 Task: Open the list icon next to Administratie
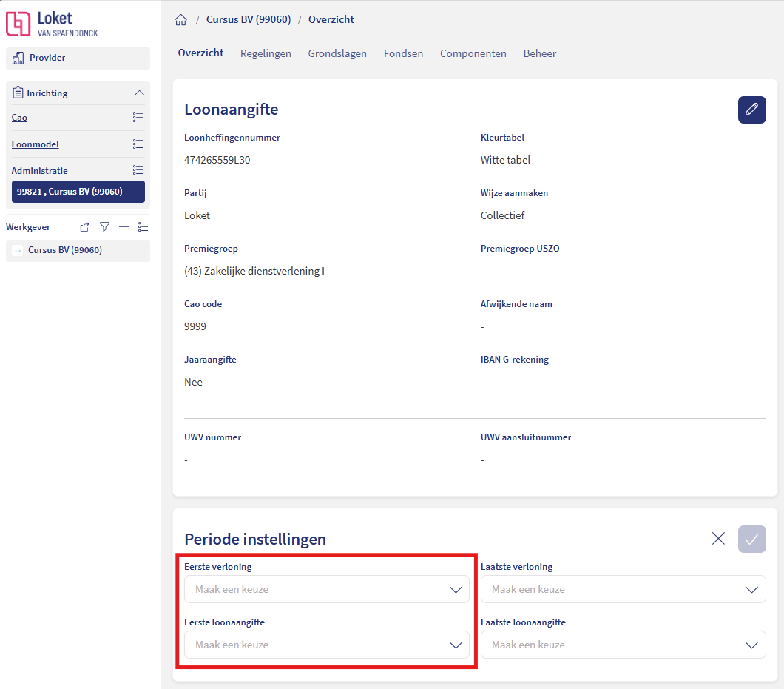[138, 170]
